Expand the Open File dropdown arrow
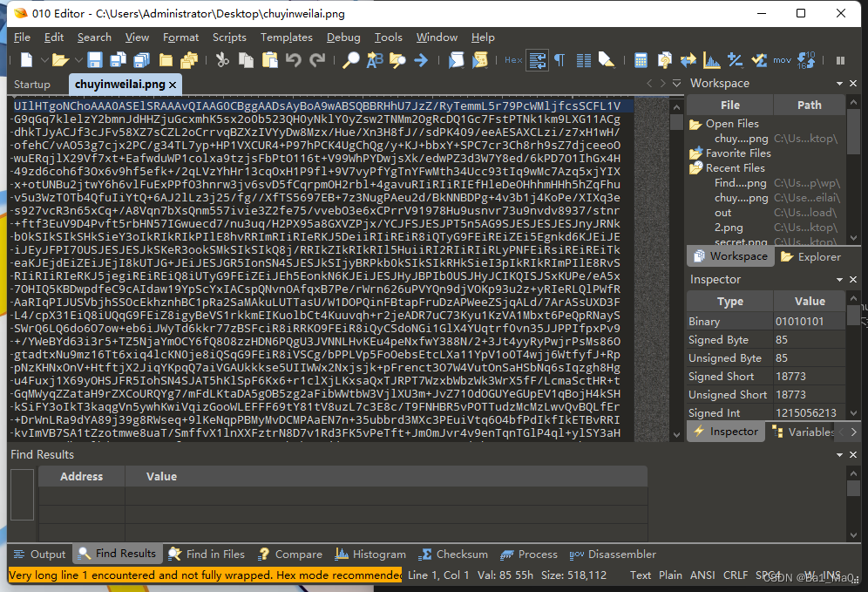 tap(78, 60)
